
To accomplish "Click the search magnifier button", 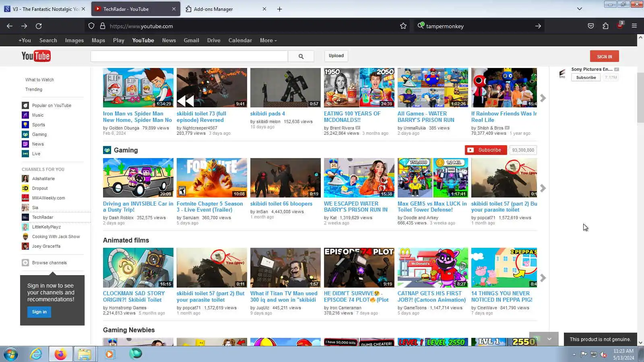I will (x=301, y=56).
